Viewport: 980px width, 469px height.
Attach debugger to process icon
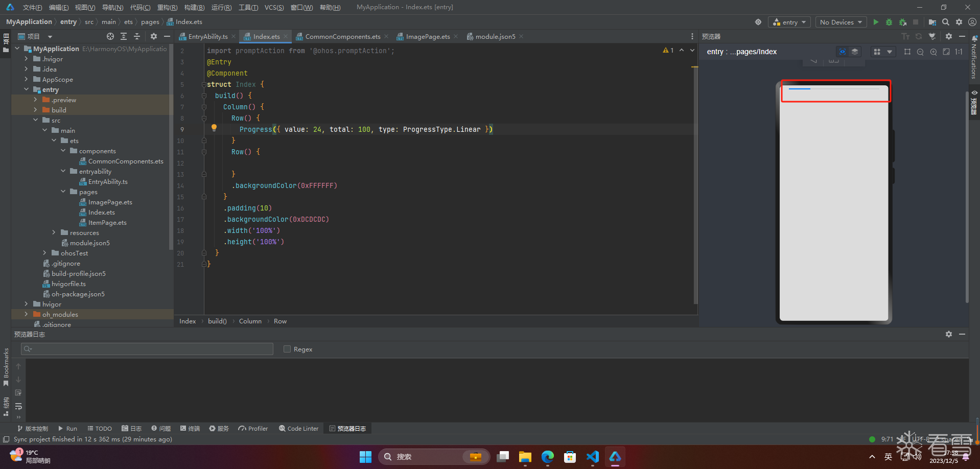coord(903,22)
